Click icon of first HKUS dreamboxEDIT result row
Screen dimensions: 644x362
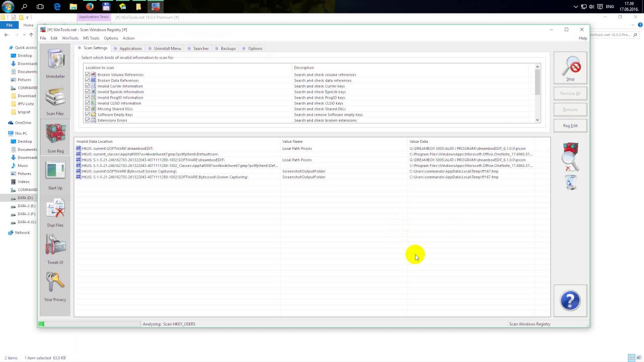78,148
